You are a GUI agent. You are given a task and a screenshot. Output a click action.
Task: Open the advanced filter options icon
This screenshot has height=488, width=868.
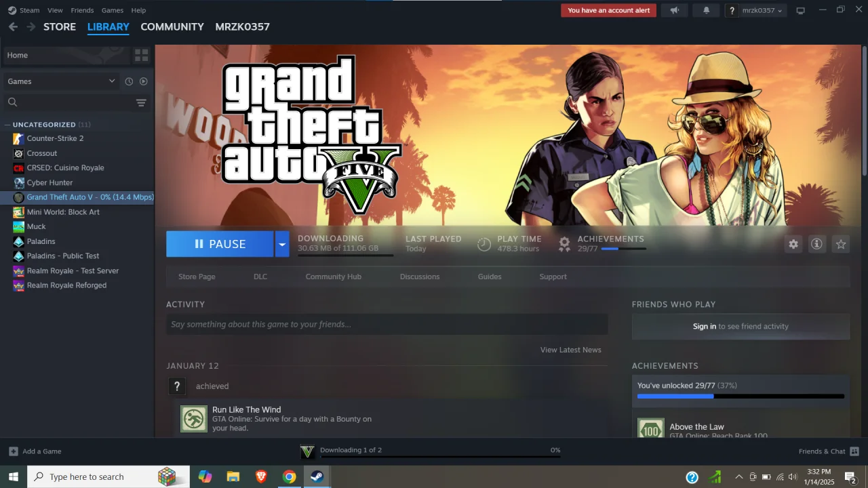tap(141, 102)
